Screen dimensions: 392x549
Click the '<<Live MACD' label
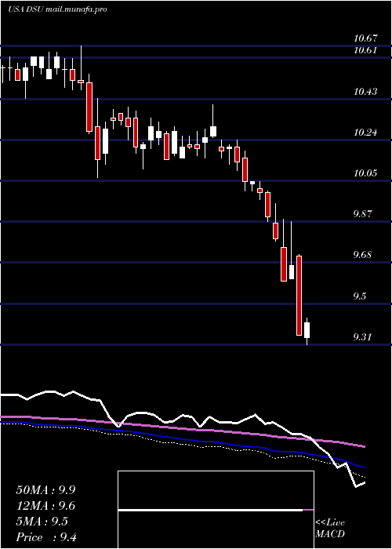(x=330, y=529)
